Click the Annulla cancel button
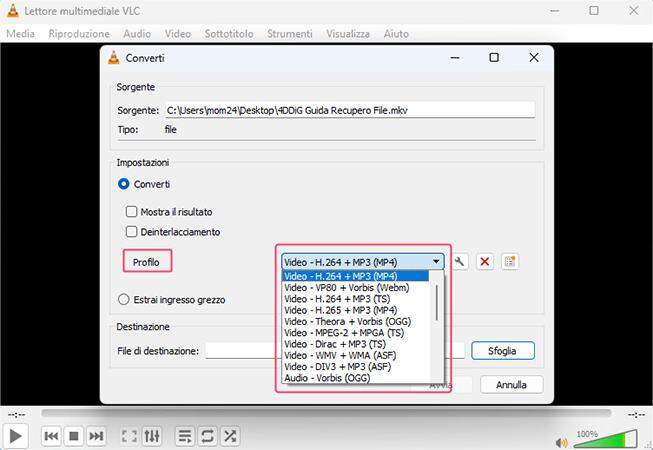Screen dimensions: 653x450 pos(511,385)
